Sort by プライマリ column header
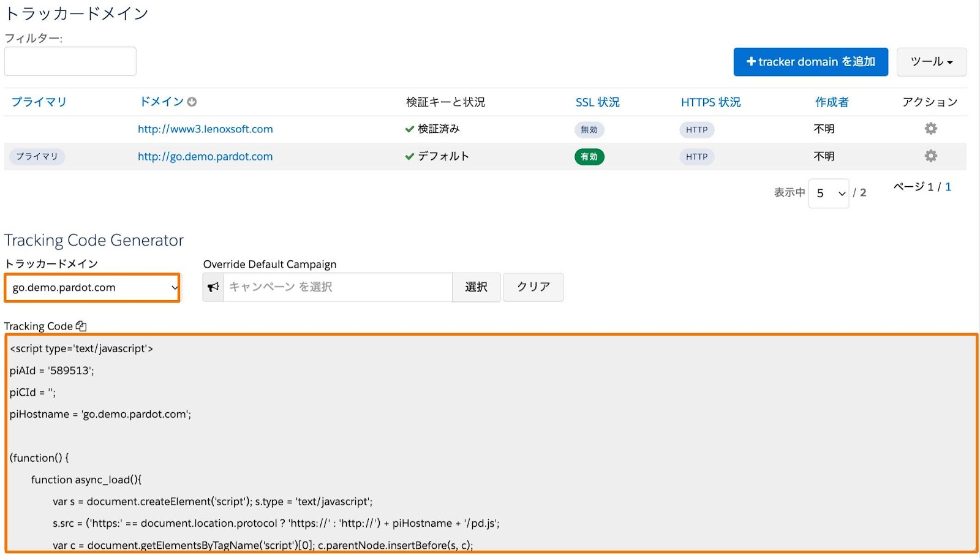The width and height of the screenshot is (980, 558). 39,102
